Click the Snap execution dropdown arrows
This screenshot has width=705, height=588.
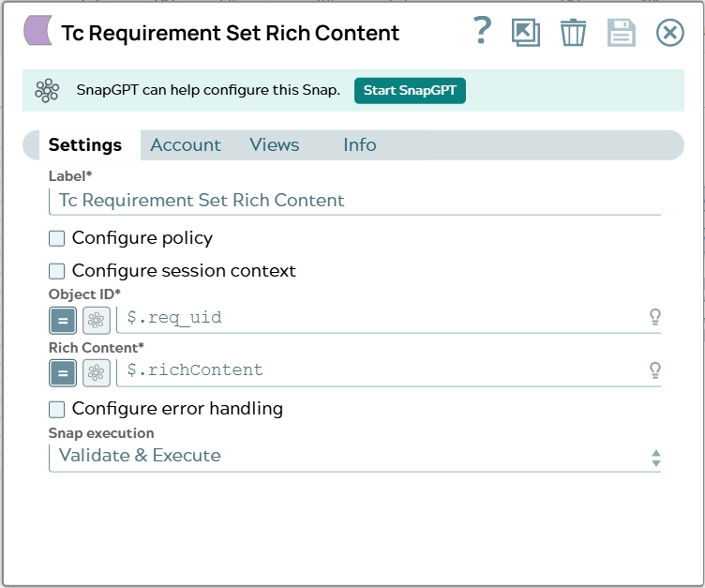656,458
